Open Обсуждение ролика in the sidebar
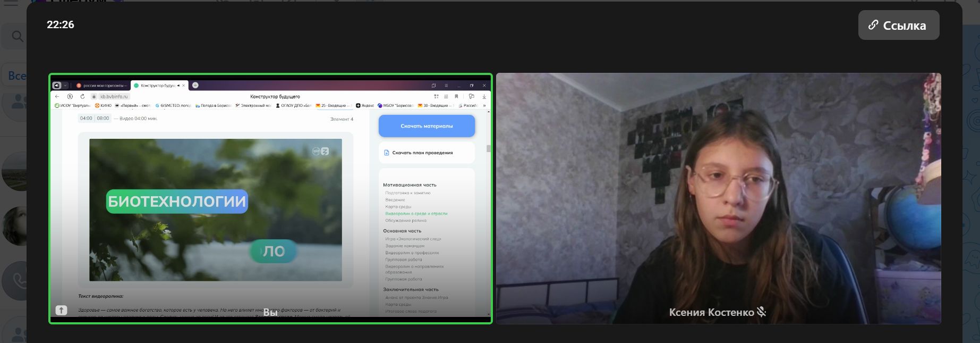This screenshot has height=343, width=980. click(x=406, y=220)
